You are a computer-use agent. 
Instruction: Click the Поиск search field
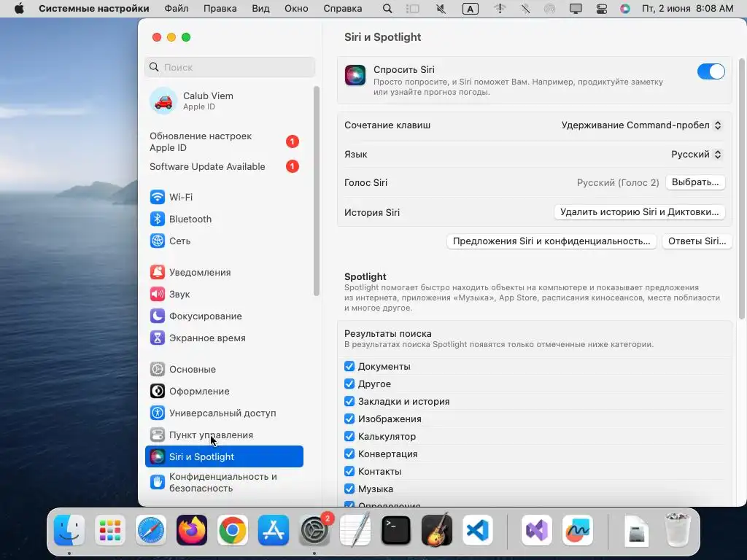[x=230, y=67]
